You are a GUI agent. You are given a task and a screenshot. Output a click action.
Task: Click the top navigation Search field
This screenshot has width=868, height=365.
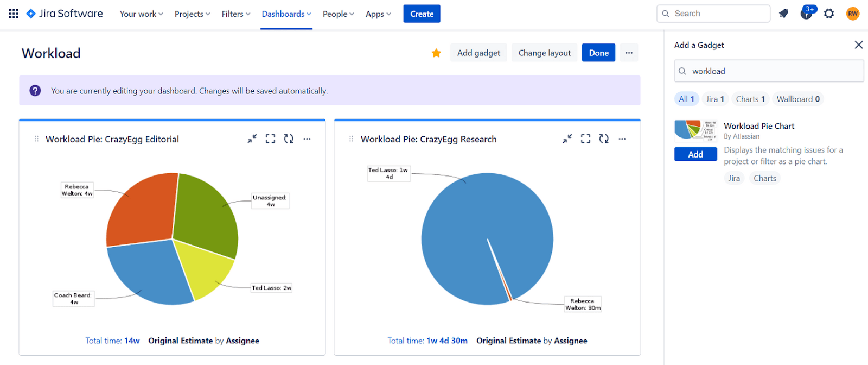tap(713, 14)
